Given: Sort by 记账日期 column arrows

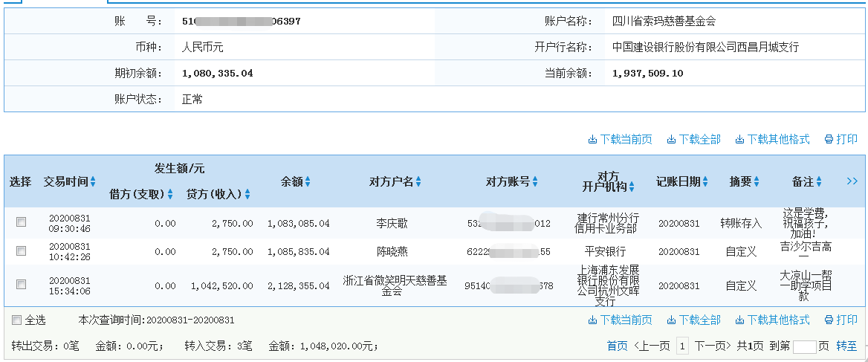Looking at the screenshot, I should point(705,182).
